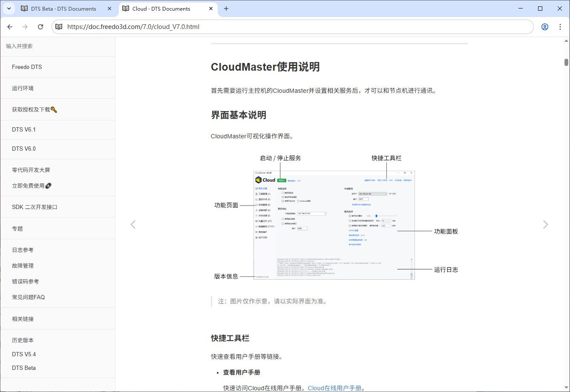The width and height of the screenshot is (570, 392).
Task: Open the Chrome three-dot menu
Action: click(560, 27)
